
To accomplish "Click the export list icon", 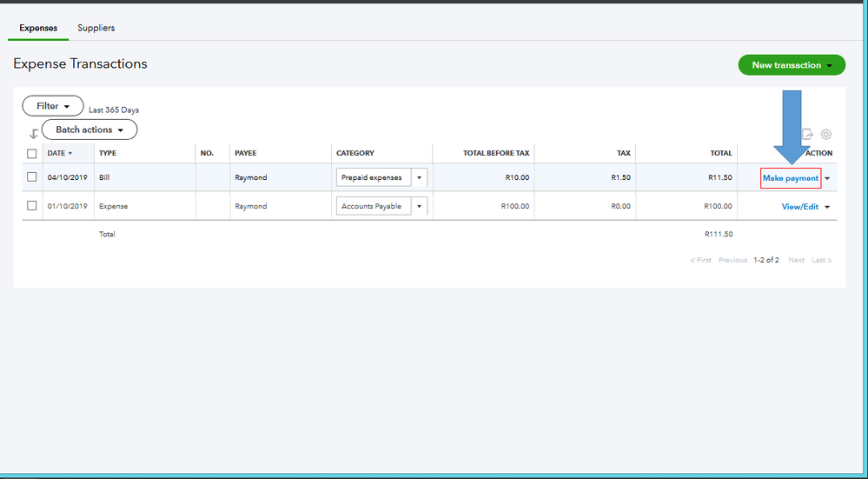I will click(x=808, y=134).
